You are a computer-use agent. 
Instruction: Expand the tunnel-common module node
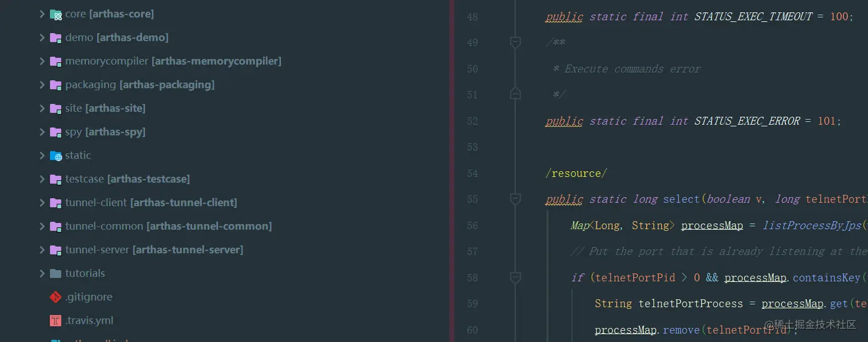click(42, 226)
